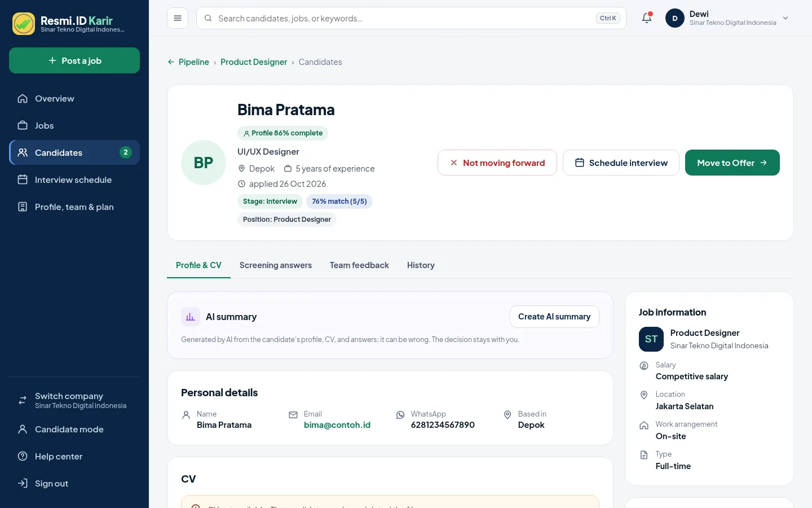
Task: Click the ST company logo tile
Action: tap(651, 339)
